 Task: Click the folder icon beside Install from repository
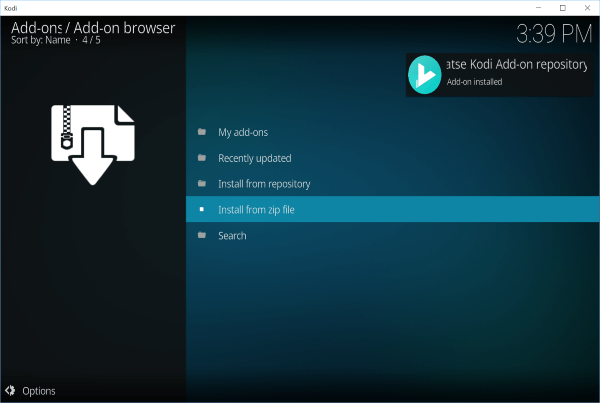pos(201,184)
